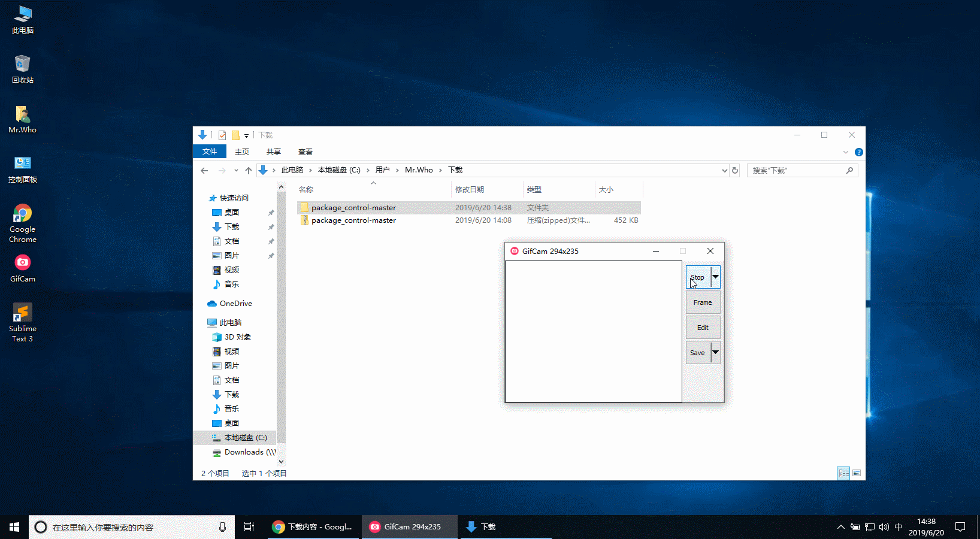Open the dropdown arrow next to Stop in GifCam
980x539 pixels.
(715, 277)
